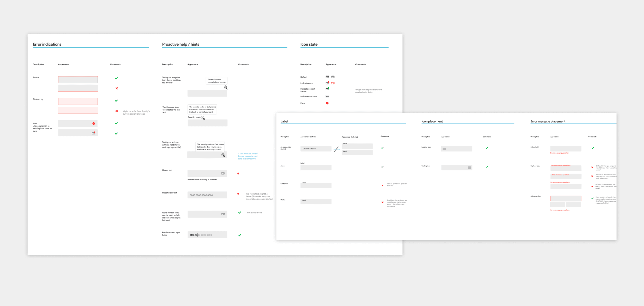Click the 'Error indications' section heading
This screenshot has width=644, height=306.
[47, 44]
